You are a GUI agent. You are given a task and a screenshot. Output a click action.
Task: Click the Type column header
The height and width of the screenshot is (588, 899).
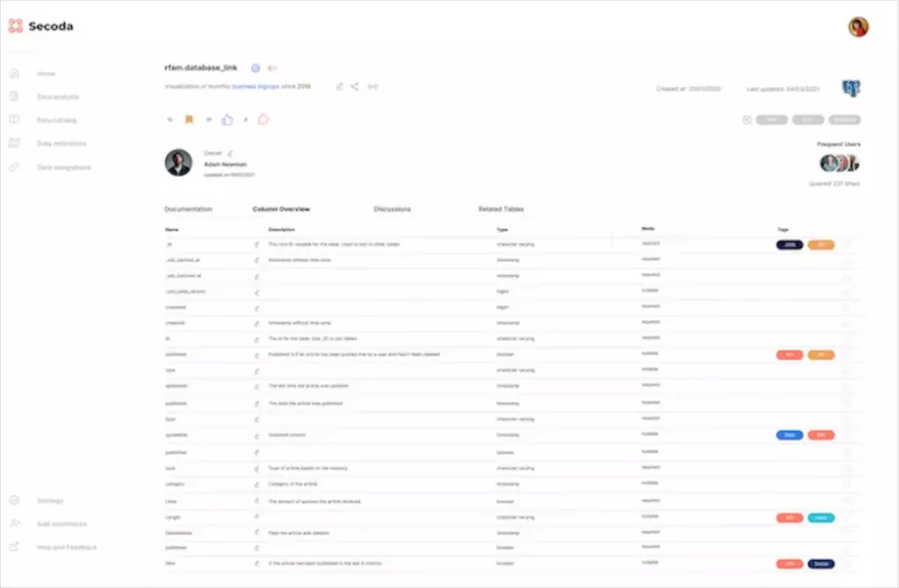pyautogui.click(x=502, y=229)
